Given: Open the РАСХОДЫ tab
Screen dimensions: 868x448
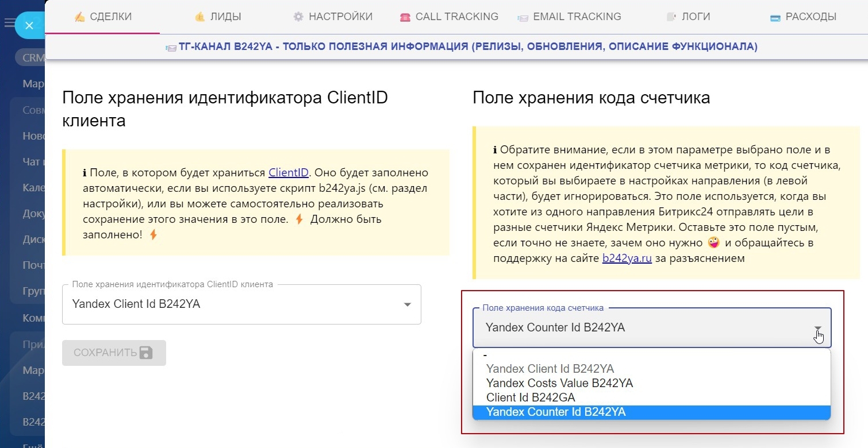Looking at the screenshot, I should point(803,17).
